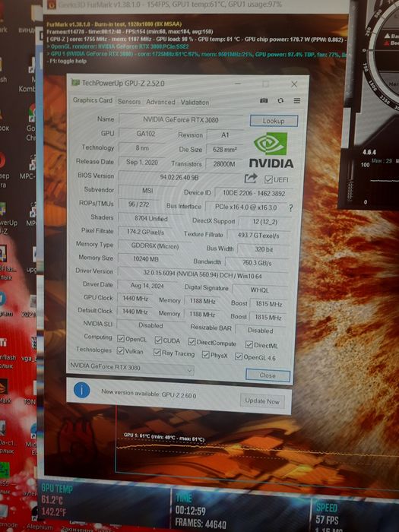Click the Die Size 628 mm² value
This screenshot has height=532, width=399.
pos(225,149)
